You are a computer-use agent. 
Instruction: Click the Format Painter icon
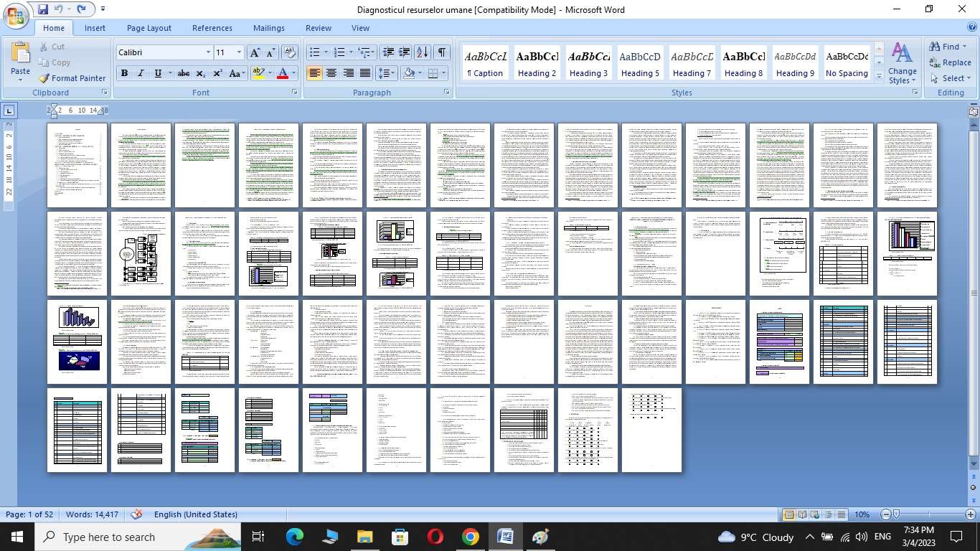[71, 78]
